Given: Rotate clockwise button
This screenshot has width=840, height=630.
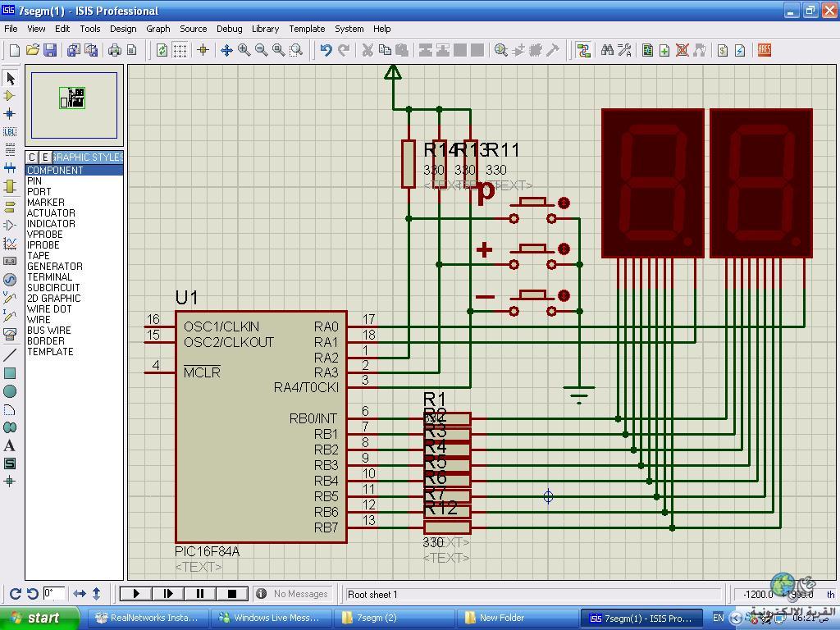Looking at the screenshot, I should 16,594.
